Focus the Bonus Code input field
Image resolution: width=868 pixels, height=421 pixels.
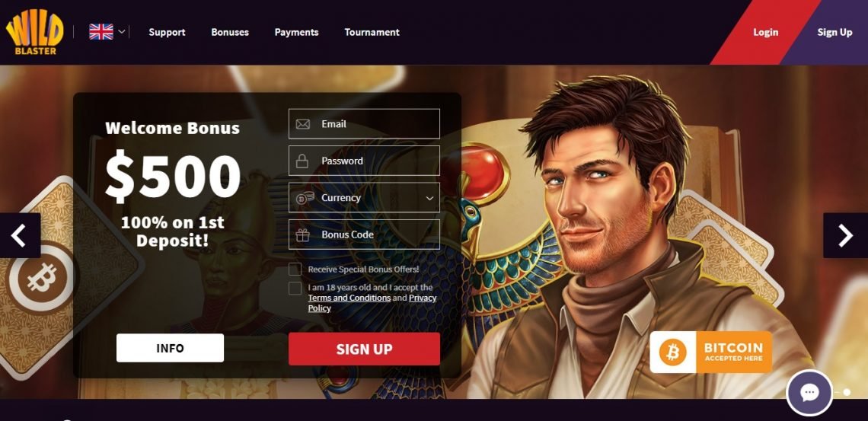(x=364, y=234)
